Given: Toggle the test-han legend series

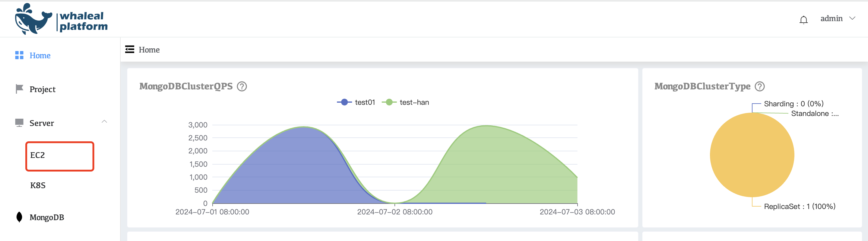Looking at the screenshot, I should (405, 102).
